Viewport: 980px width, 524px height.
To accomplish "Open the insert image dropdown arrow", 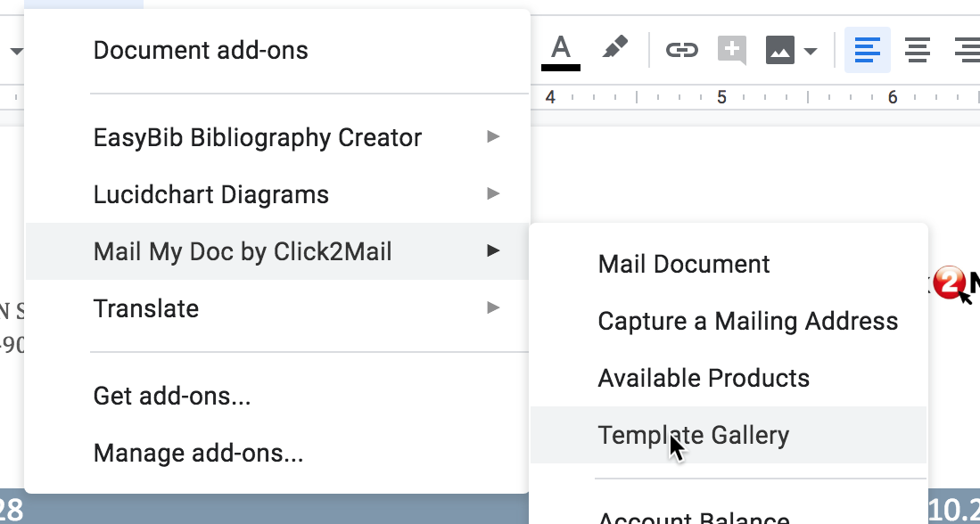I will [x=811, y=51].
